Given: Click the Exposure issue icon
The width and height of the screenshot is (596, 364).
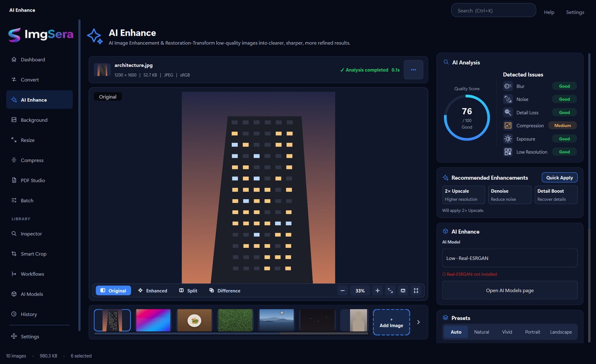Looking at the screenshot, I should (x=508, y=139).
